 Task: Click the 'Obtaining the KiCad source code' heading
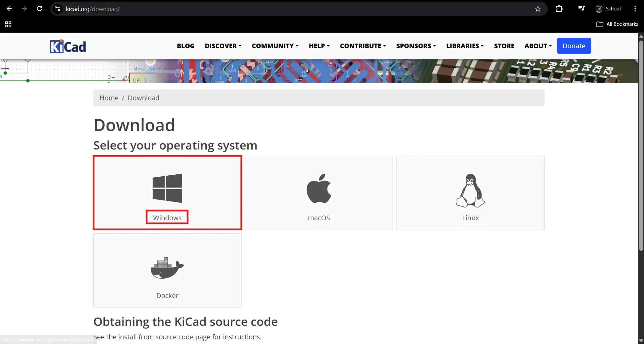click(x=186, y=322)
